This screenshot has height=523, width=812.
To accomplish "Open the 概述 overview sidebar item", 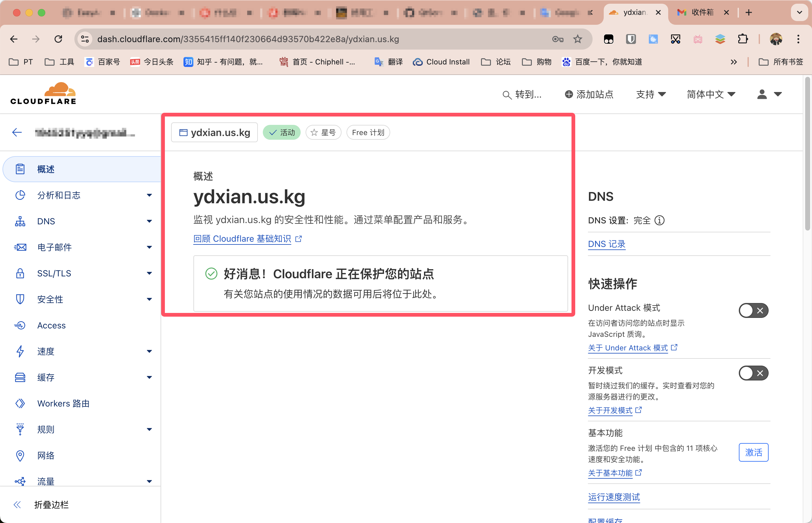I will pyautogui.click(x=82, y=169).
